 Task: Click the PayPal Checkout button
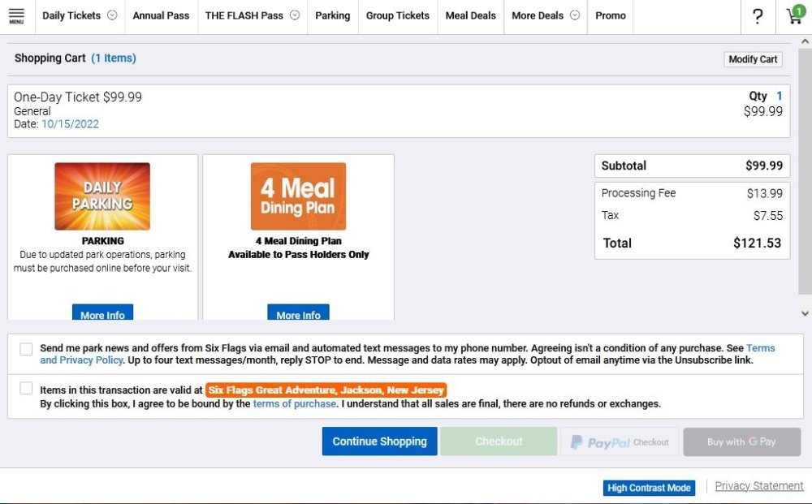coord(620,442)
